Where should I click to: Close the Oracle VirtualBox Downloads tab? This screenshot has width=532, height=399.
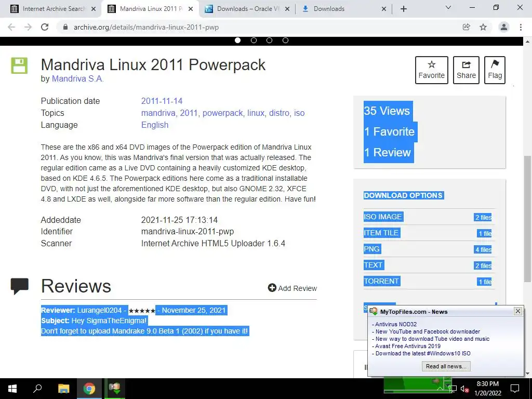pos(287,9)
